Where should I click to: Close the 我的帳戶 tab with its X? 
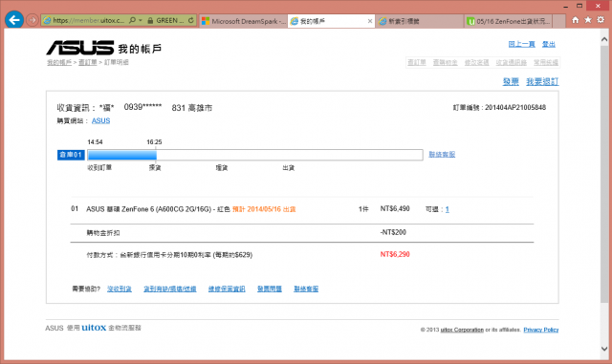click(x=370, y=21)
